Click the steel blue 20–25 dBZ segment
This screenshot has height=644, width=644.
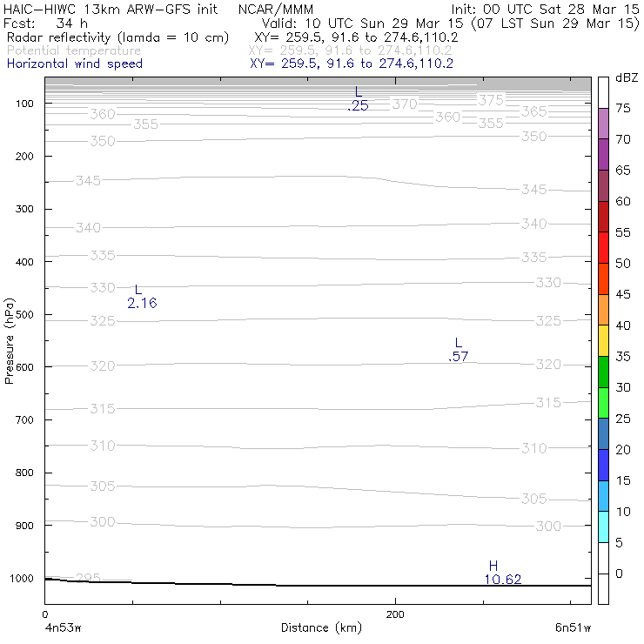[603, 433]
